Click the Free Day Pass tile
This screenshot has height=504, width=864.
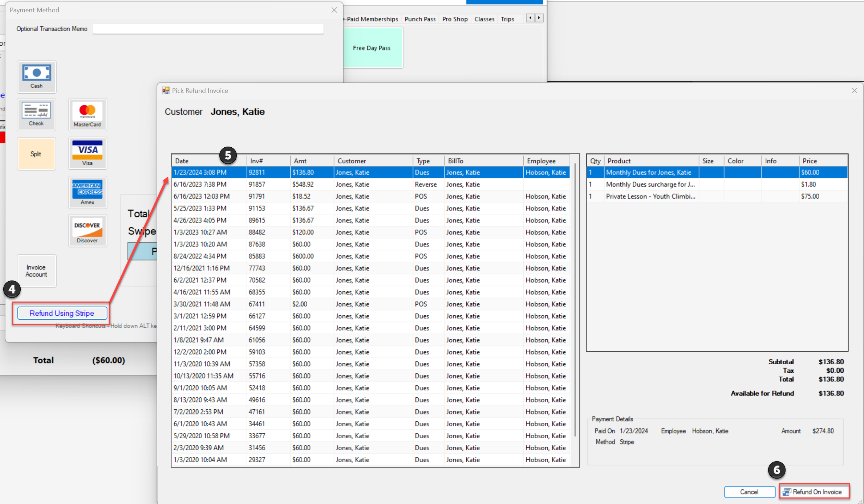coord(372,48)
